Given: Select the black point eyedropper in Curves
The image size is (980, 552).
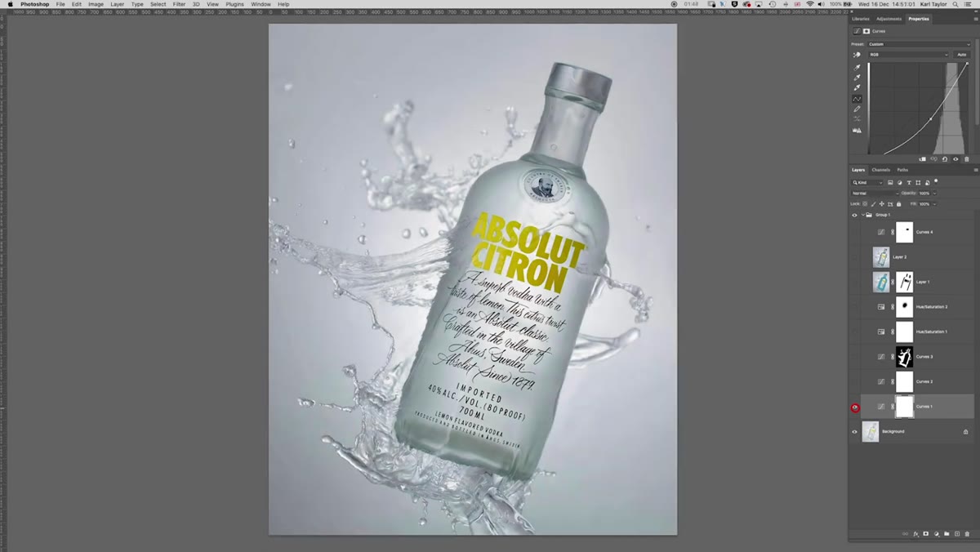Looking at the screenshot, I should 857,68.
